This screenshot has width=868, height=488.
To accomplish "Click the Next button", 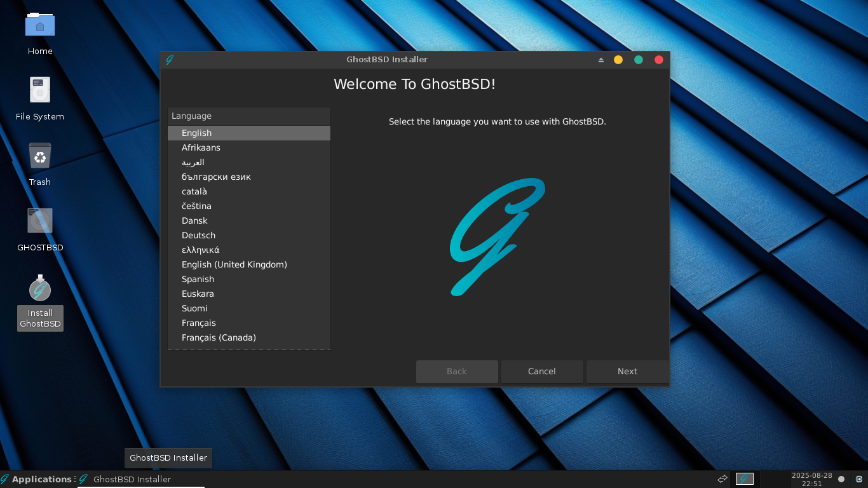I will pyautogui.click(x=627, y=372).
